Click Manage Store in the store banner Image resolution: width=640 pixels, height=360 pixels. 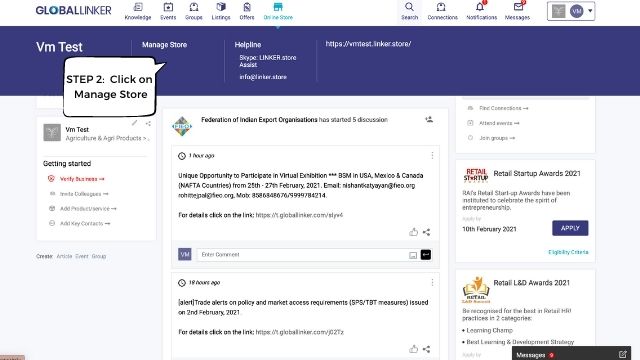(164, 45)
